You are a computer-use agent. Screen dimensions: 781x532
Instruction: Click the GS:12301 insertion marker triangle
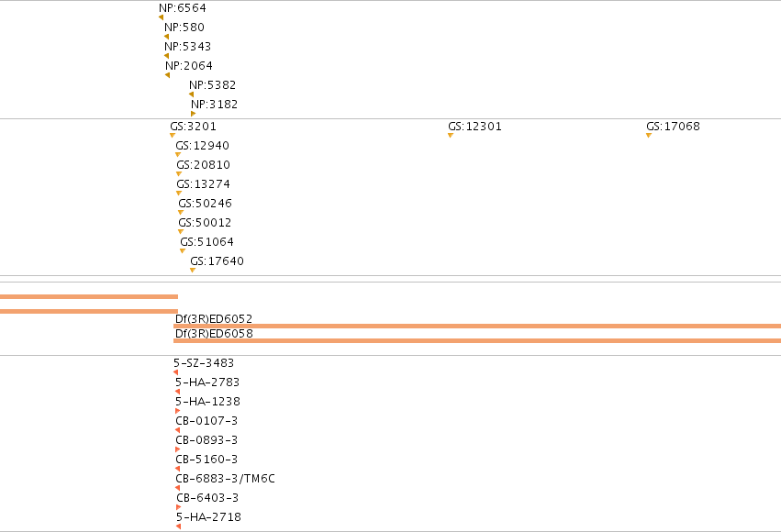tap(451, 136)
